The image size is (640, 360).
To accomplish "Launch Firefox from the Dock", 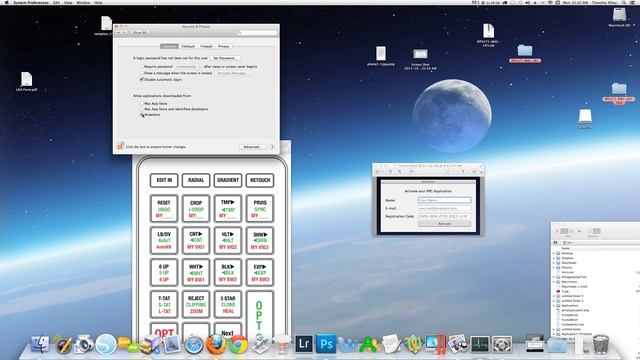I will tap(216, 344).
